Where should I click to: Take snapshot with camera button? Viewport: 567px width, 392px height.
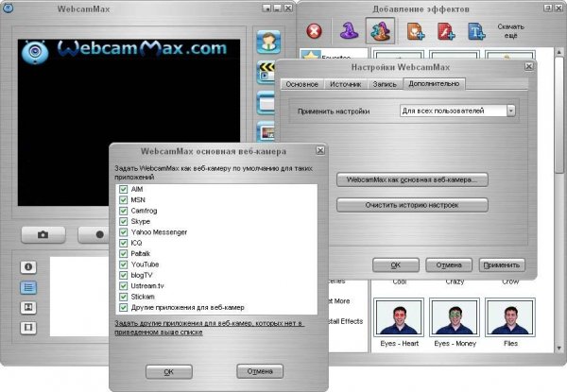click(x=43, y=235)
